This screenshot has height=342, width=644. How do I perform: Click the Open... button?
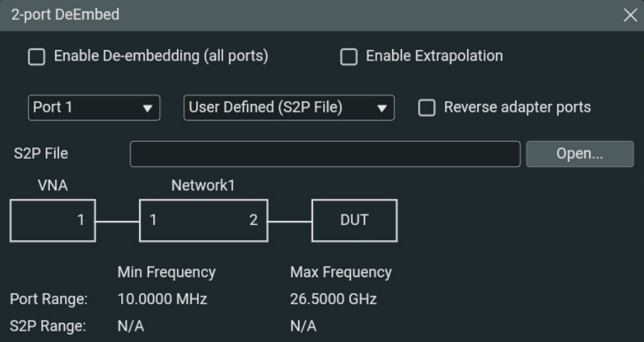pyautogui.click(x=579, y=154)
